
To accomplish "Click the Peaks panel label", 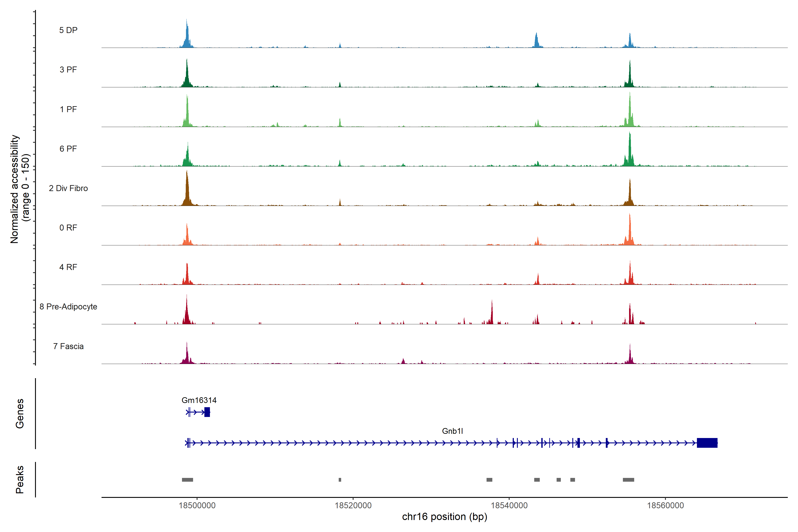I will (20, 479).
